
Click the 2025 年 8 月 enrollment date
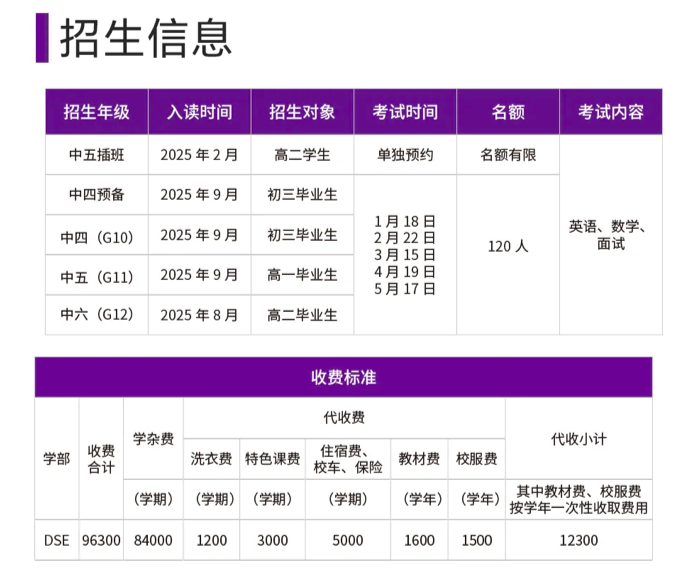click(x=199, y=315)
